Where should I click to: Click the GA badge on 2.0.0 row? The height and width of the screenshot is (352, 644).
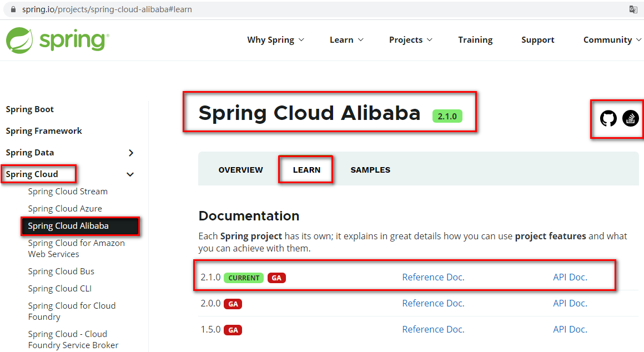tap(233, 304)
